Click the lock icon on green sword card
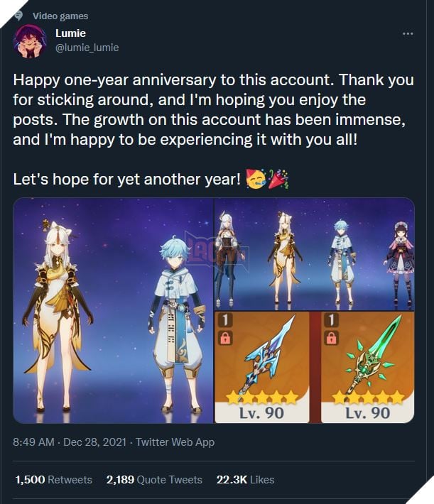 332,337
